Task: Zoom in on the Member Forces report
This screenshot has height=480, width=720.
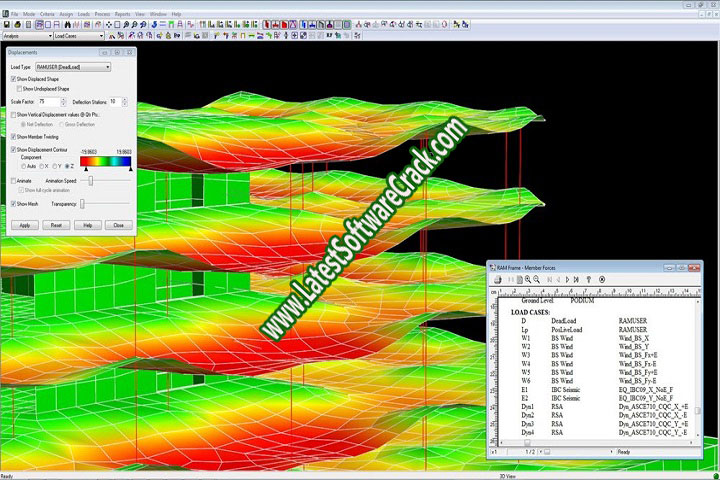Action: point(528,279)
